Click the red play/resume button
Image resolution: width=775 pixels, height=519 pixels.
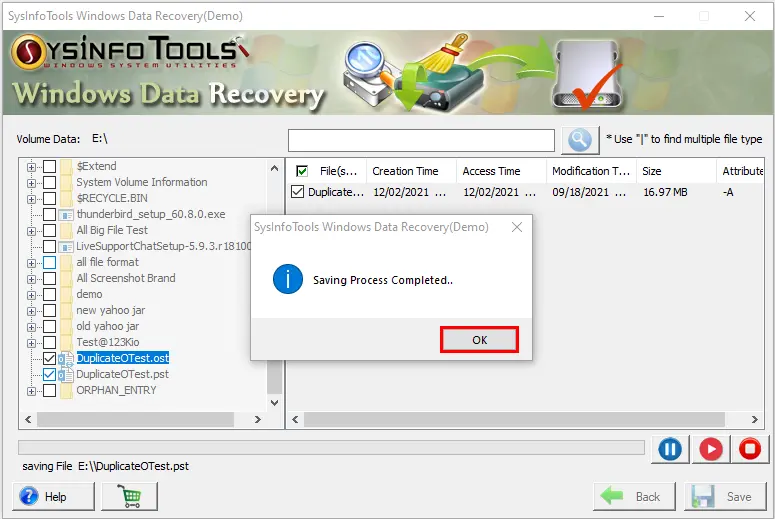[710, 449]
